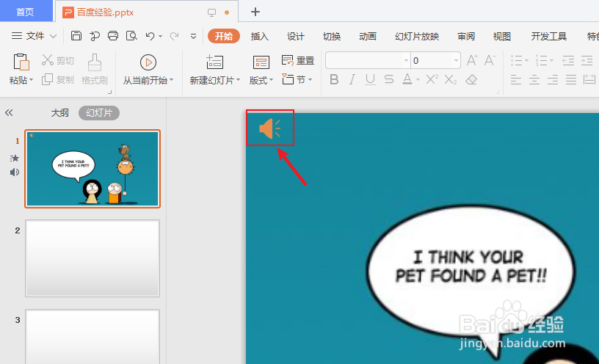This screenshot has width=599, height=364.
Task: Toggle Superscript formatting
Action: [x=432, y=79]
